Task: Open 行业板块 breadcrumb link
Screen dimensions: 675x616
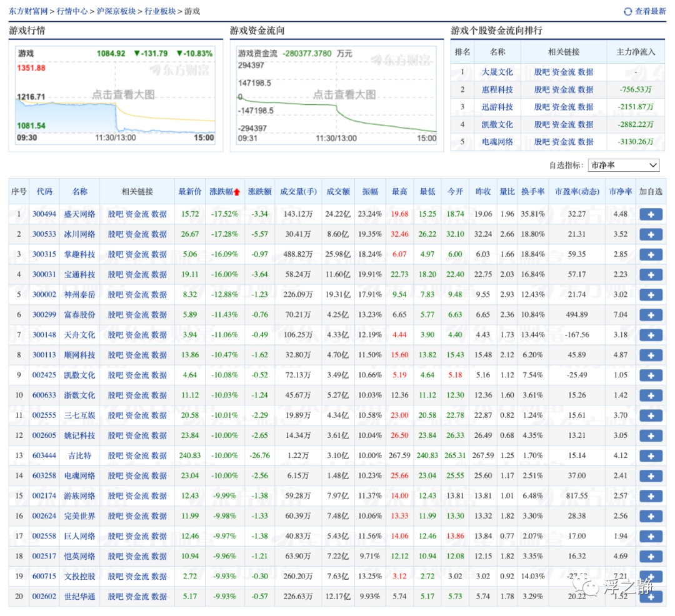Action: point(160,11)
